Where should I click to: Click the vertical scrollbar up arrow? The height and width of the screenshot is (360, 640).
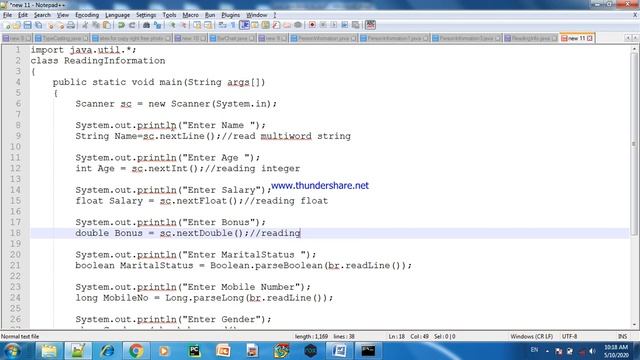[x=634, y=49]
